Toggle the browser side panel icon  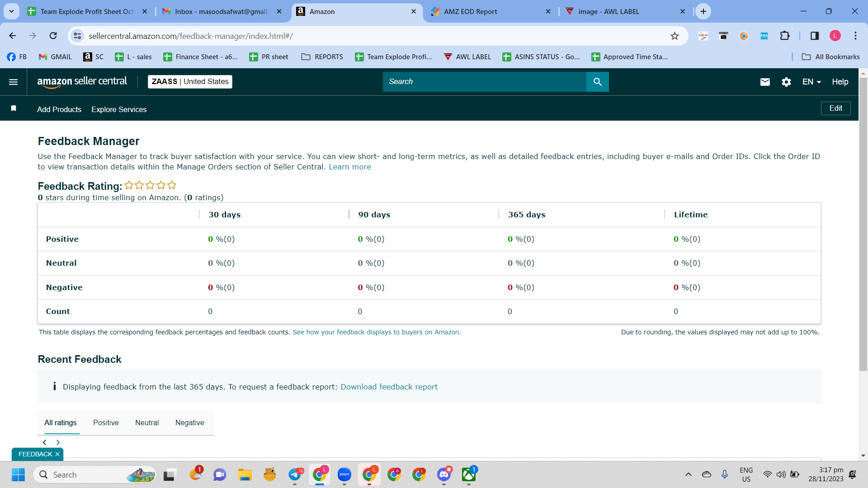coord(815,36)
